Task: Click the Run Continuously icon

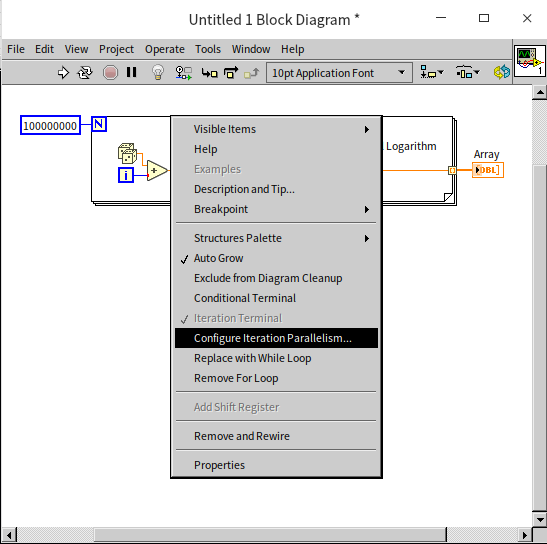Action: (85, 73)
